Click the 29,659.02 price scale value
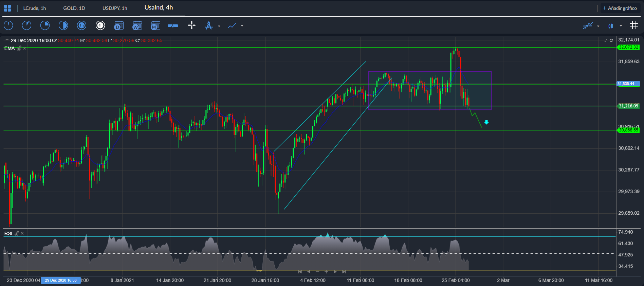 pyautogui.click(x=629, y=213)
